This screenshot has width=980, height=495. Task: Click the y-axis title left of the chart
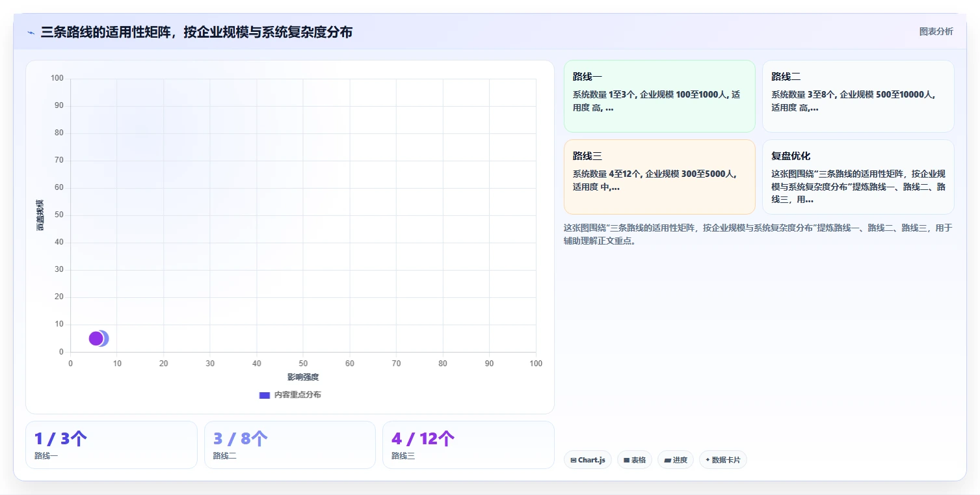pos(40,215)
